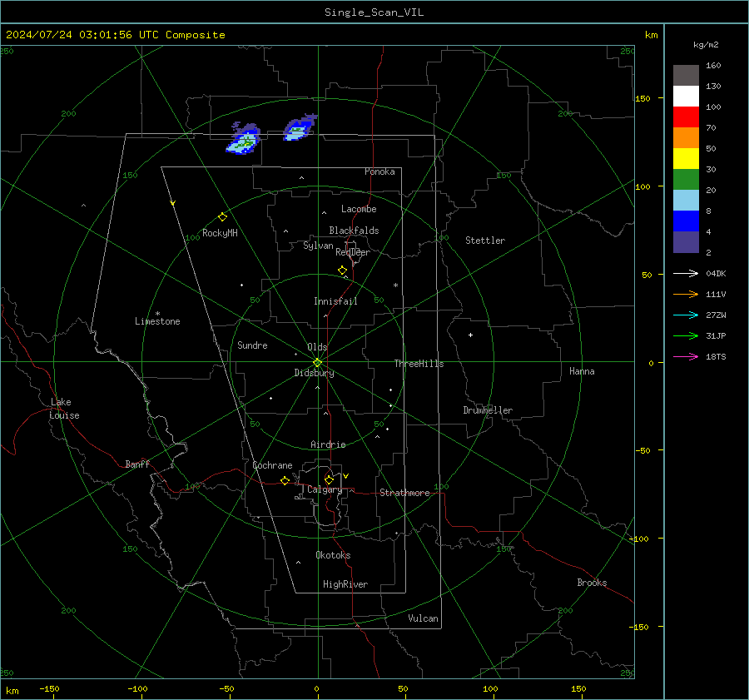Image resolution: width=749 pixels, height=700 pixels.
Task: Click the Strathmore town label
Action: [404, 493]
